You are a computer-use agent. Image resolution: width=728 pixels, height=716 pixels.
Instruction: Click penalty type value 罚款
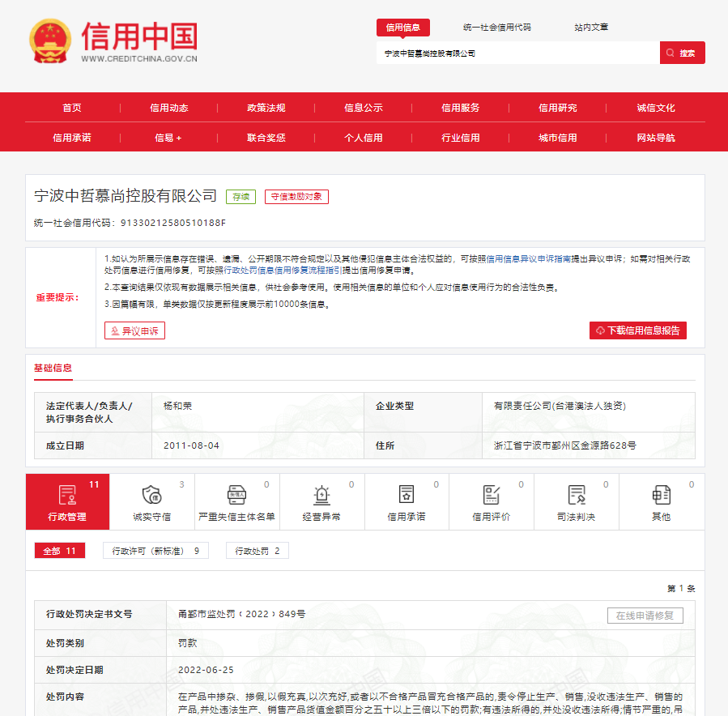point(188,643)
